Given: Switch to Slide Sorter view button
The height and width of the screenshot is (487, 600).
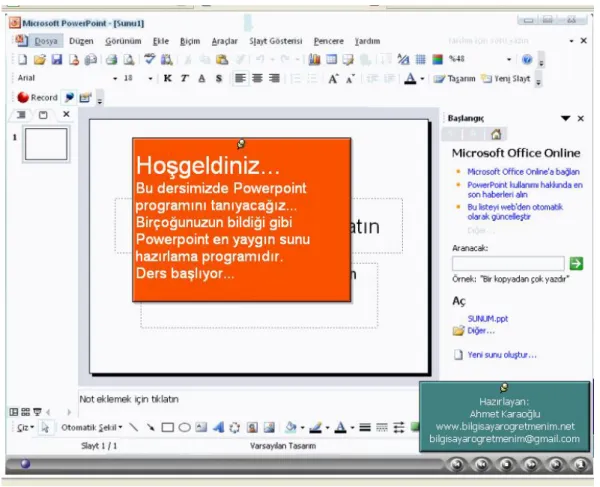Looking at the screenshot, I should click(x=25, y=412).
